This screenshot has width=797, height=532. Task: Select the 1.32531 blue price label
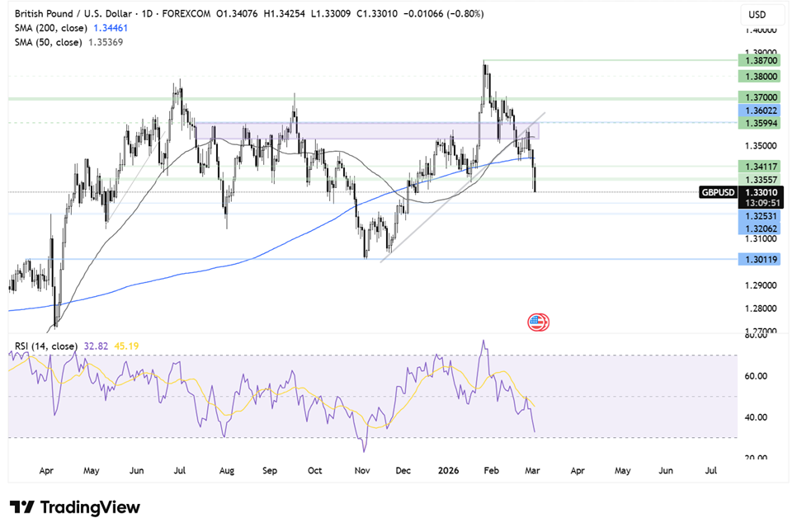pos(759,216)
